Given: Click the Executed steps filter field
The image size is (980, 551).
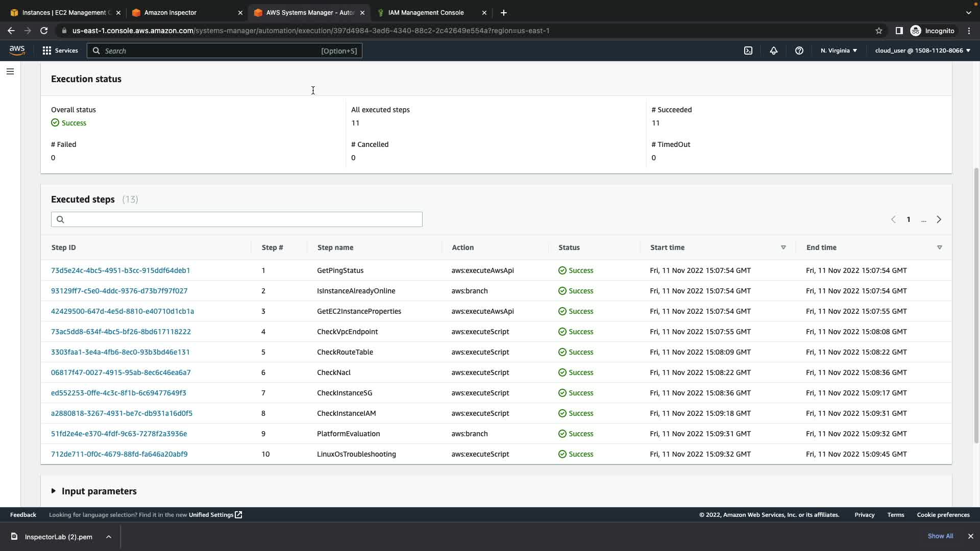Looking at the screenshot, I should [237, 219].
